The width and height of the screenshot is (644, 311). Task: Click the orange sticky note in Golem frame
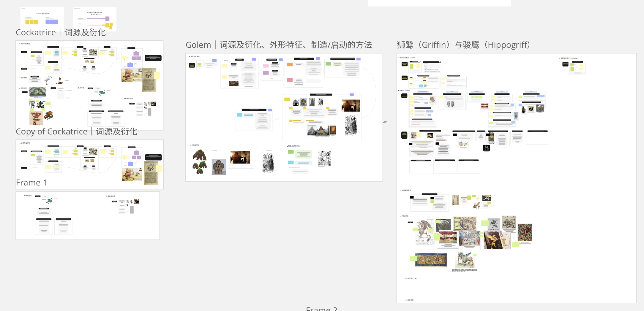(x=290, y=64)
